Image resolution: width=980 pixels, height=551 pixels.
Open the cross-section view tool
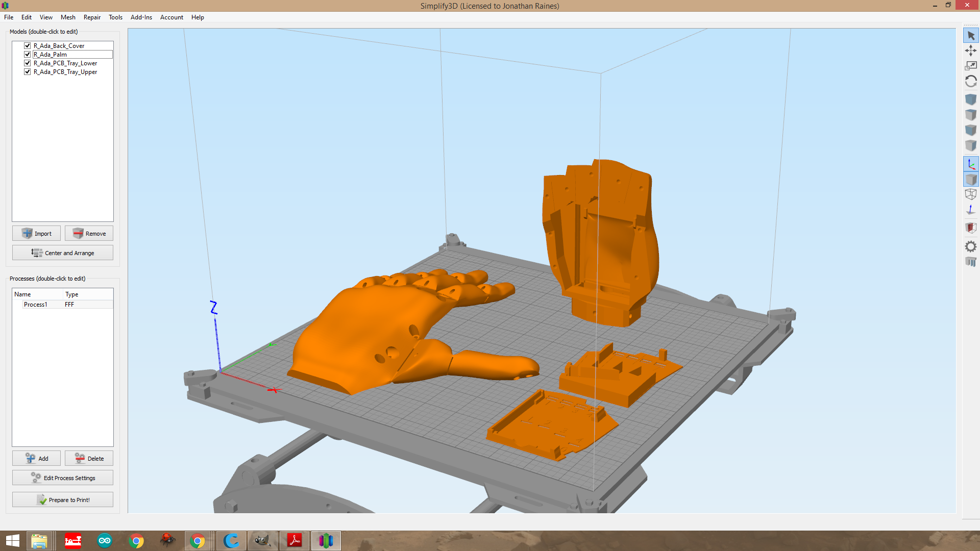click(x=971, y=228)
